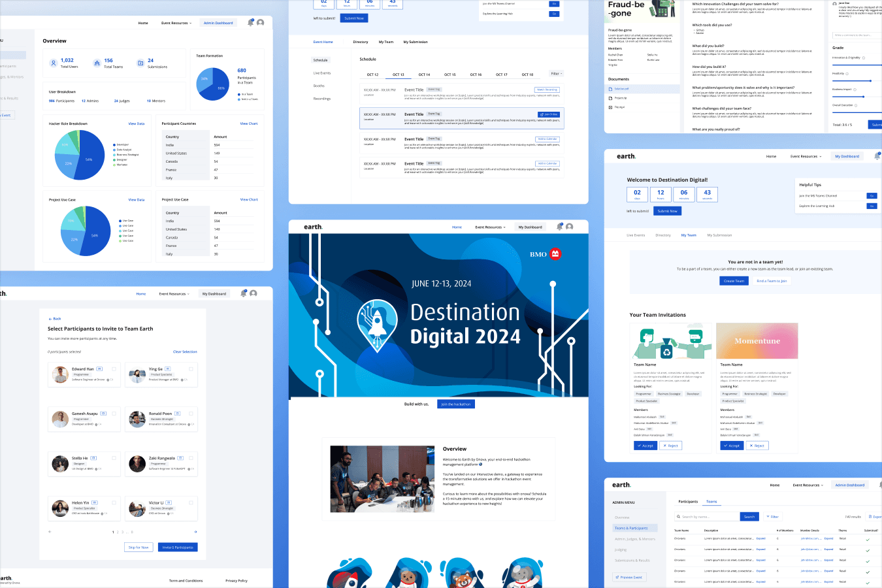Go to previous page of participants list
This screenshot has width=882, height=588.
(x=50, y=531)
